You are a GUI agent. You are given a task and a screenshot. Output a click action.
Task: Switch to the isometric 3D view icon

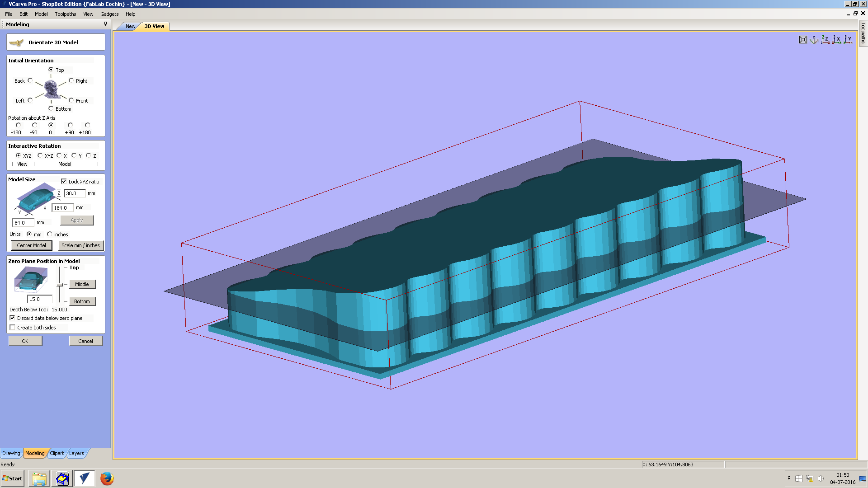[814, 40]
